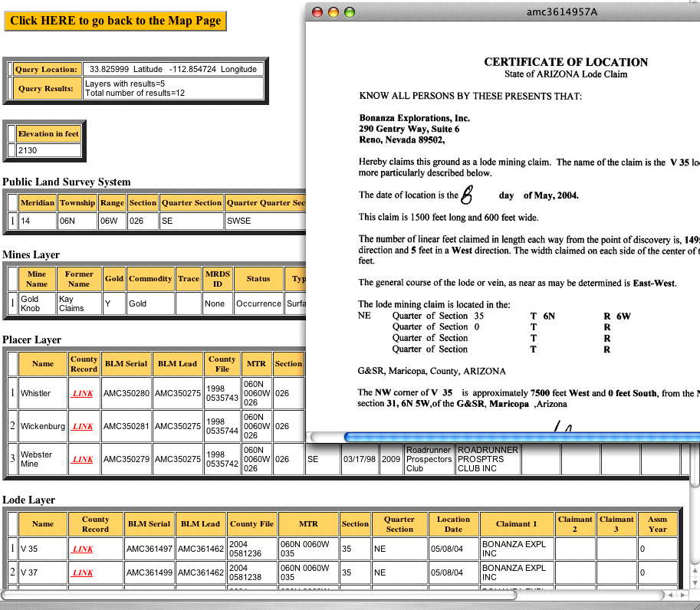700x610 pixels.
Task: Click BLM Serial AMC350281
Action: point(127,426)
